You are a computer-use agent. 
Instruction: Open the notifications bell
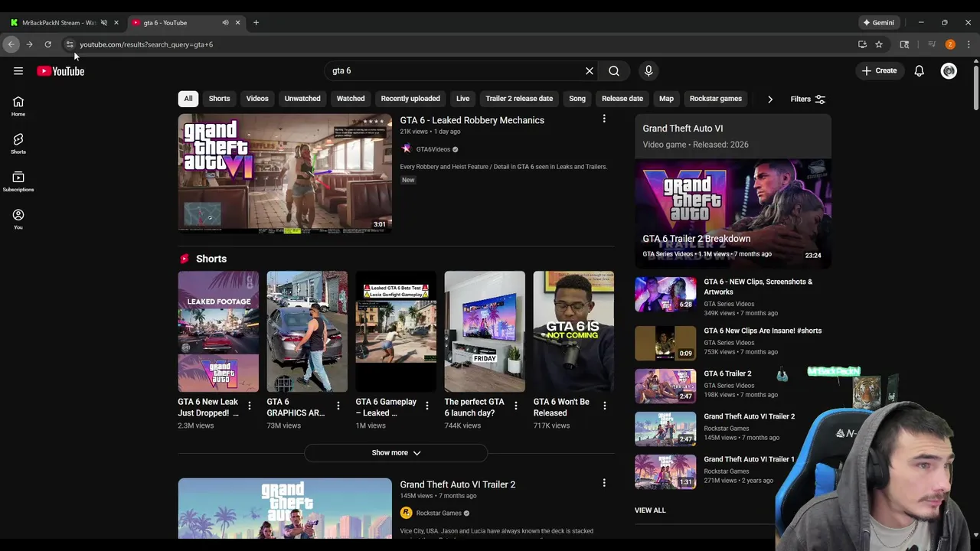click(x=919, y=71)
